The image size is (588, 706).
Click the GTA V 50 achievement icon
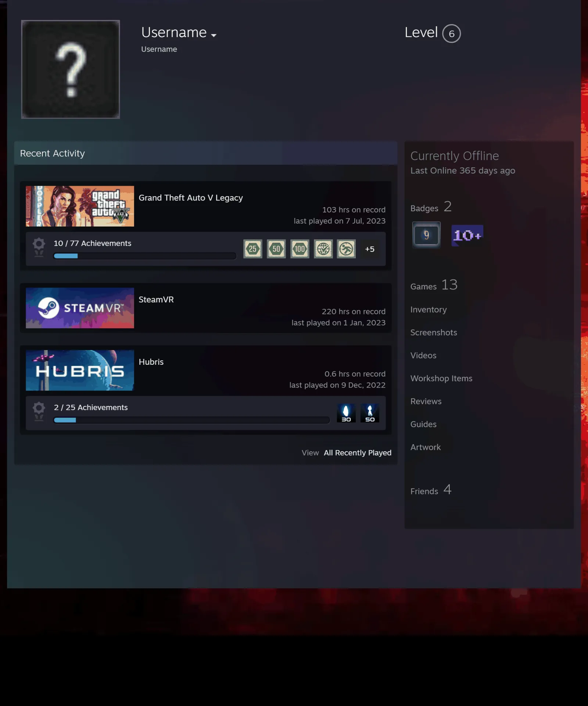coord(276,249)
